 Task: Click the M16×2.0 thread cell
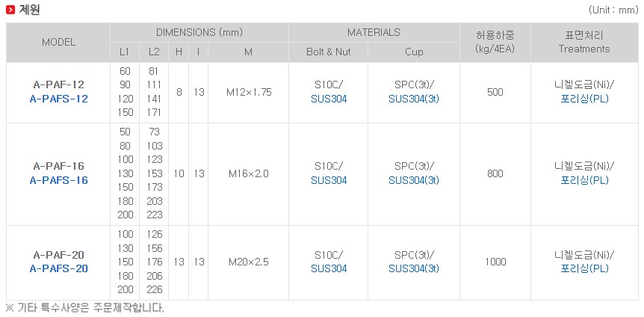point(249,174)
